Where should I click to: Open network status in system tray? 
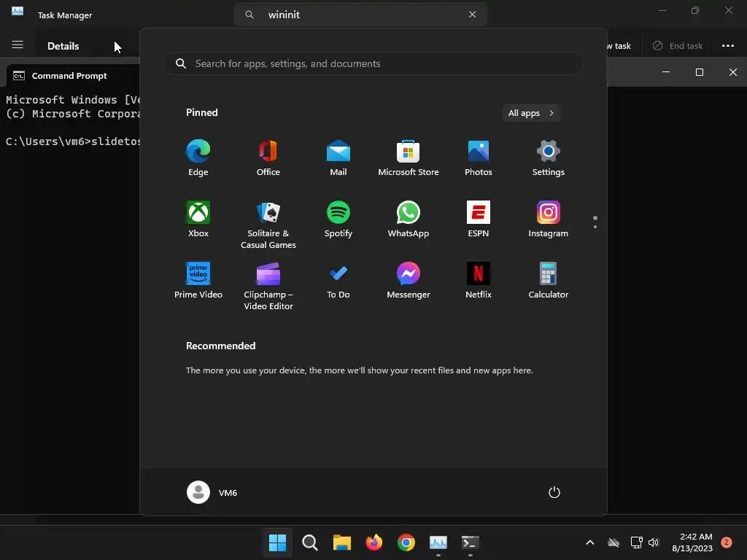click(636, 542)
